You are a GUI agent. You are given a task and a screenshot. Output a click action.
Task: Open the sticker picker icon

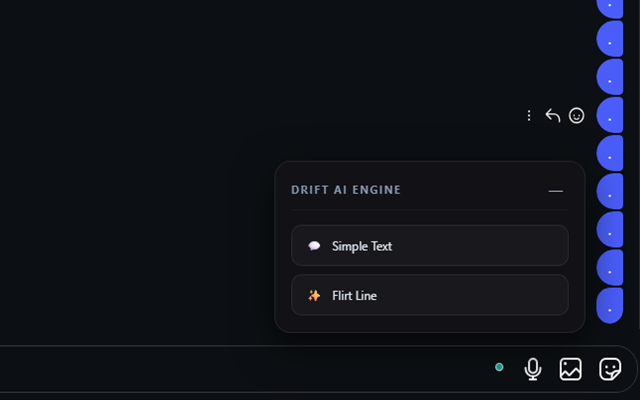click(610, 369)
